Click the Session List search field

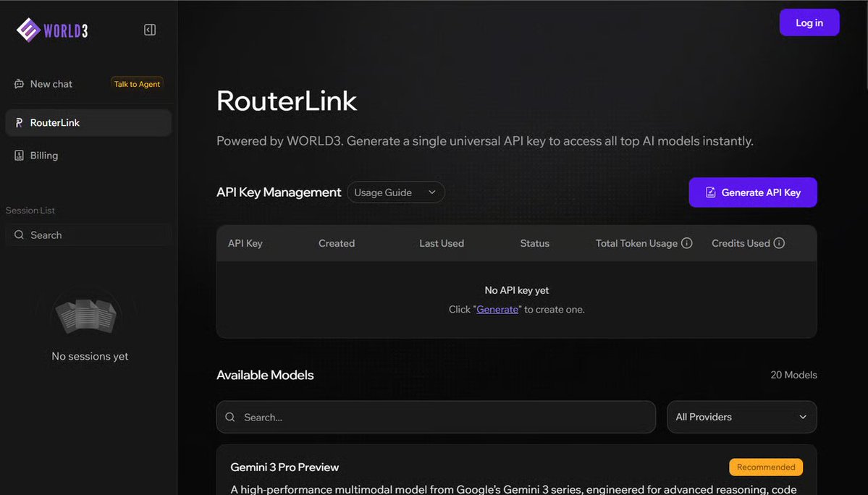point(88,235)
